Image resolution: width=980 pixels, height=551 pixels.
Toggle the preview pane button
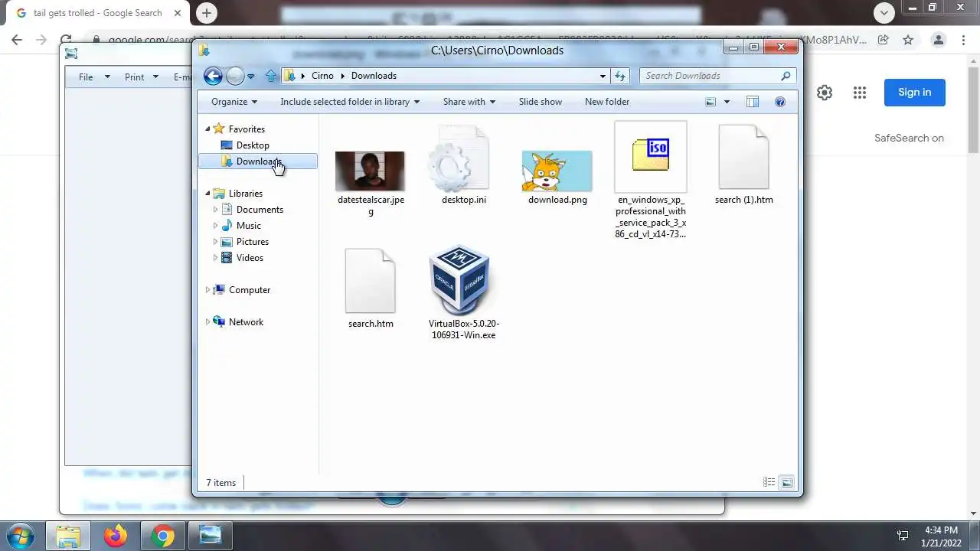753,102
